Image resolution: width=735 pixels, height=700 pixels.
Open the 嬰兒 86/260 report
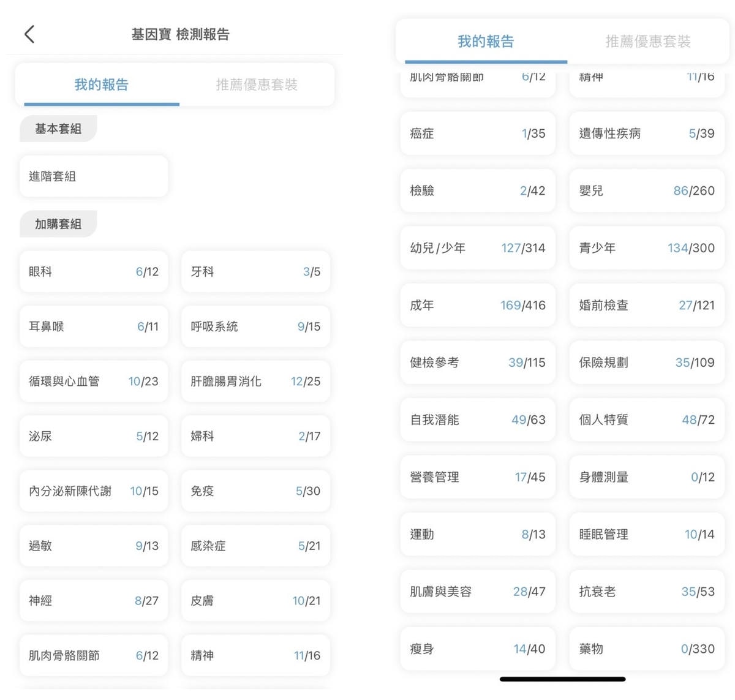pos(647,190)
